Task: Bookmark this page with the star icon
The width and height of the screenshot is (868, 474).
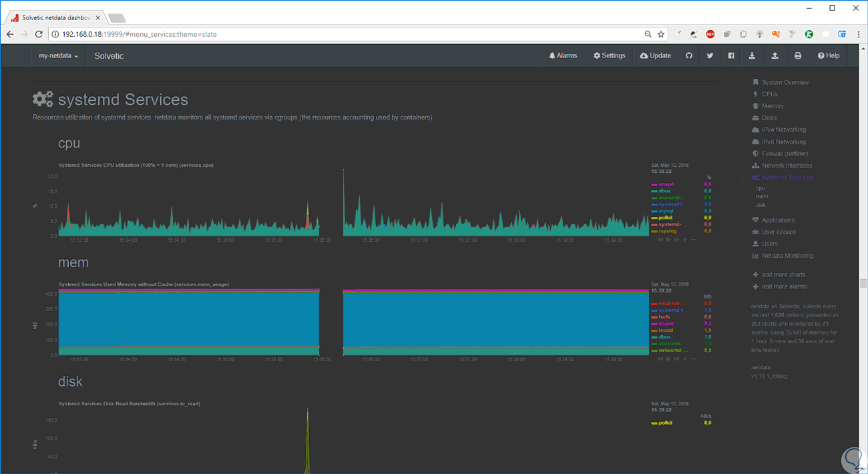Action: tap(661, 34)
